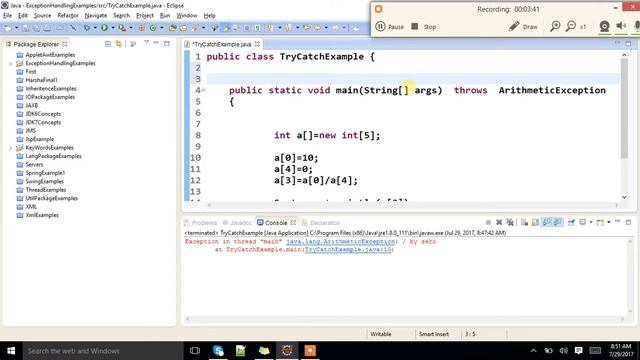Click the New Java Package icon
The image size is (640, 360).
click(x=141, y=28)
